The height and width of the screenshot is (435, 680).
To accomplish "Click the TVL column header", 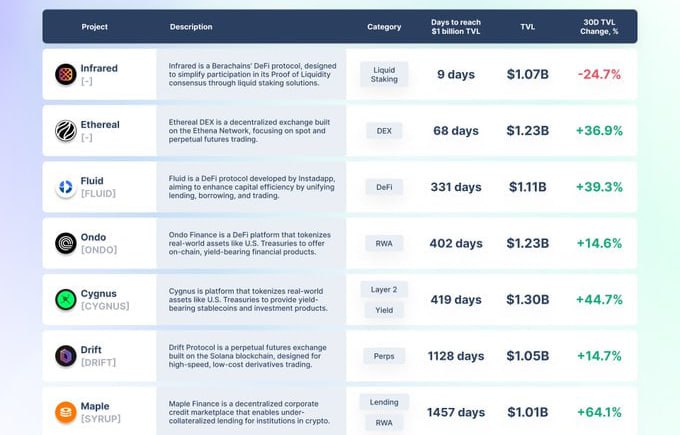I will (527, 26).
